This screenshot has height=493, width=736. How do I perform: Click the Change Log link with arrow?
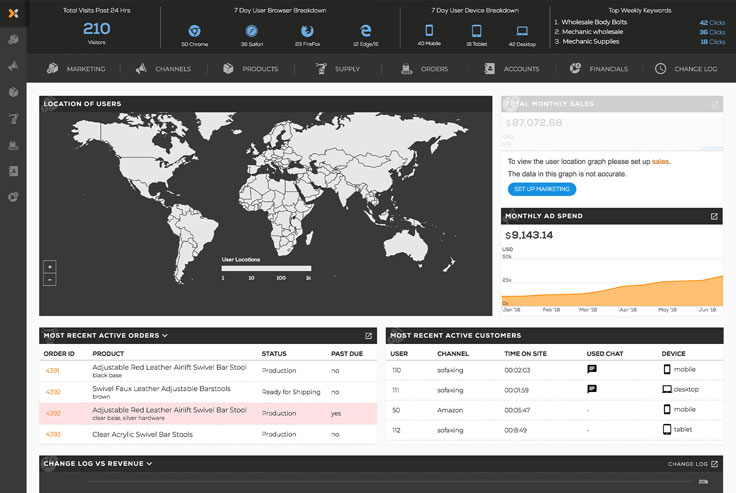point(693,464)
